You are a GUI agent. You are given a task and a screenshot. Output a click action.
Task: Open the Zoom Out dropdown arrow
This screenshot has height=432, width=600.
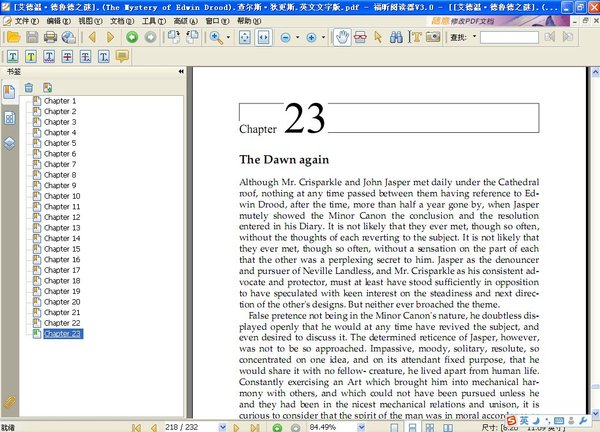[298, 37]
